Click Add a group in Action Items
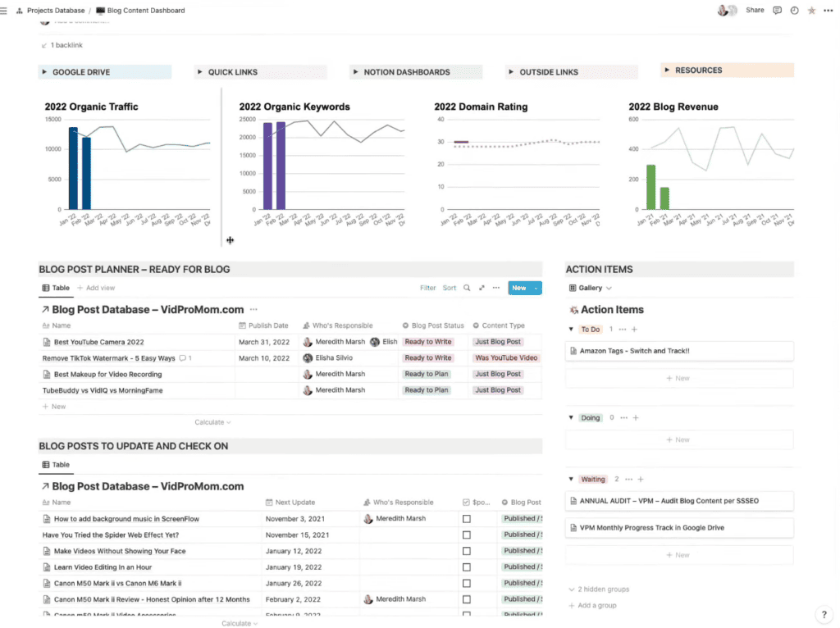This screenshot has height=628, width=840. tap(592, 606)
